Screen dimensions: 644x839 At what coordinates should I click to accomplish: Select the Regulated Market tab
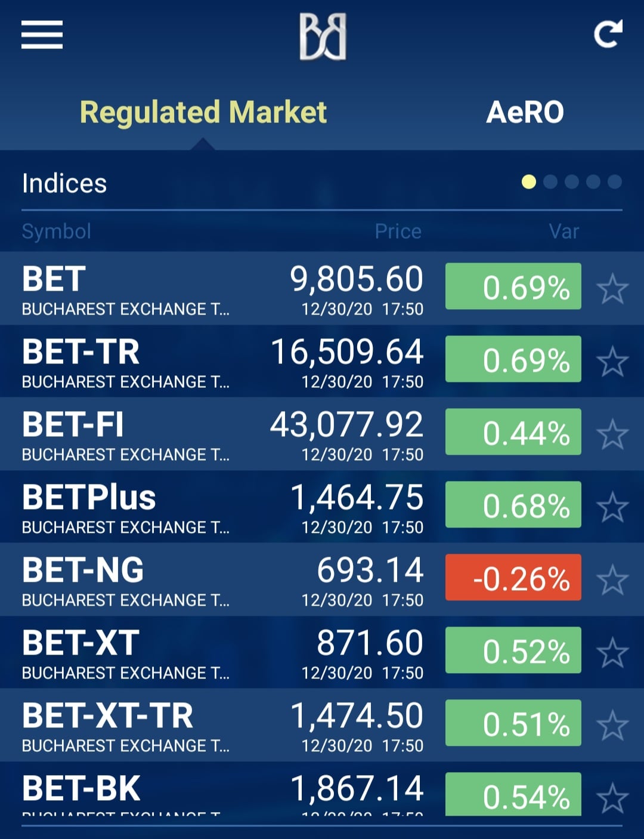[203, 112]
